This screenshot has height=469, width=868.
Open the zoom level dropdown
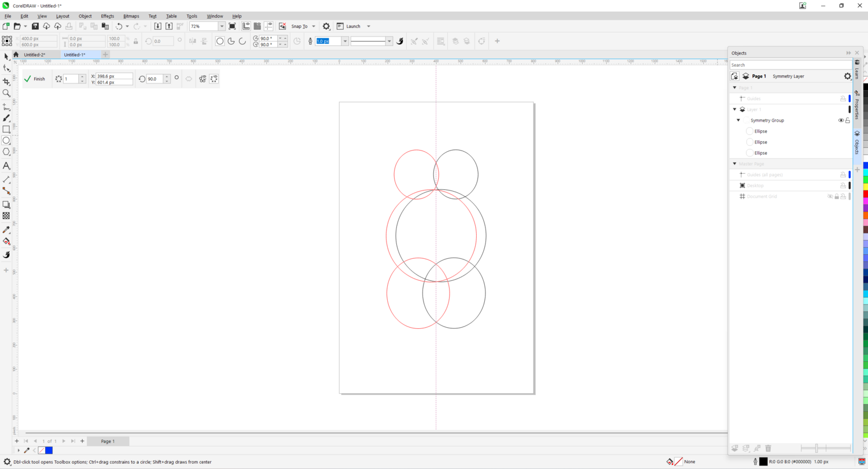point(222,27)
